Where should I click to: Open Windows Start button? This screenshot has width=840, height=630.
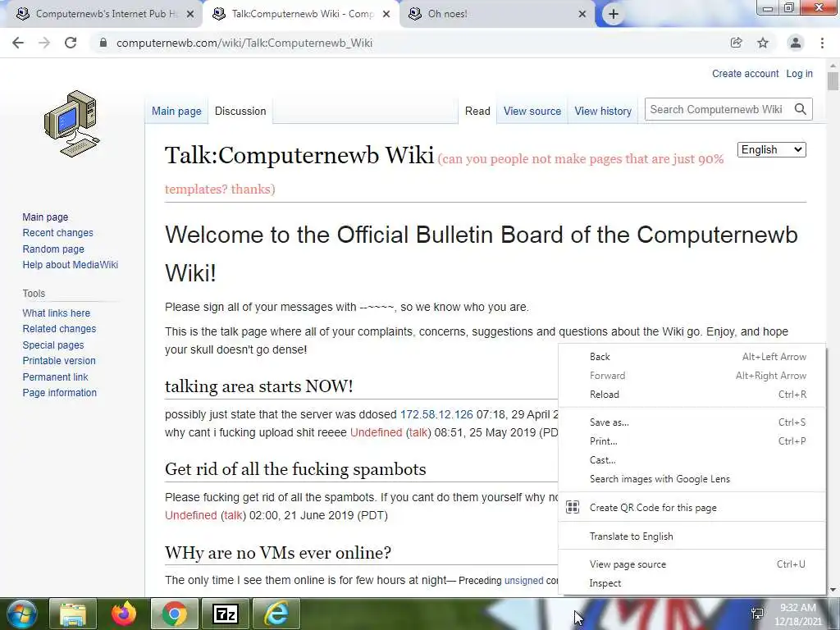[x=21, y=614]
